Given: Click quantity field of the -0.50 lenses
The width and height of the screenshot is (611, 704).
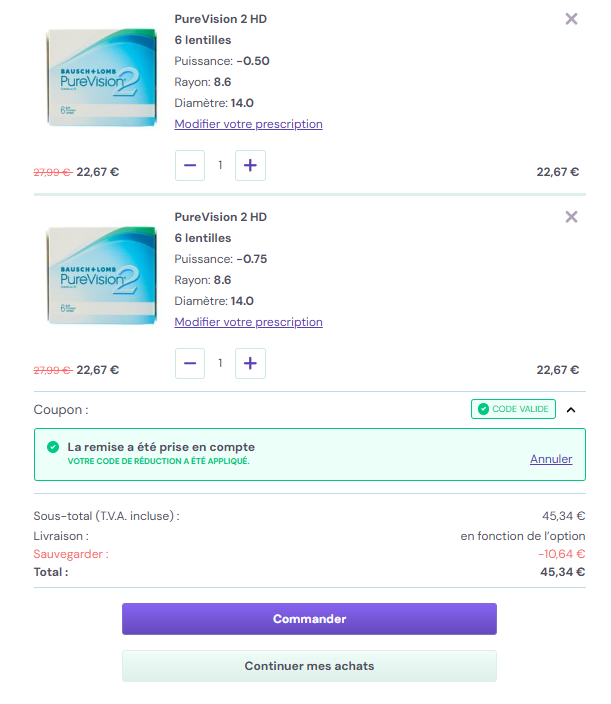Looking at the screenshot, I should click(x=220, y=165).
